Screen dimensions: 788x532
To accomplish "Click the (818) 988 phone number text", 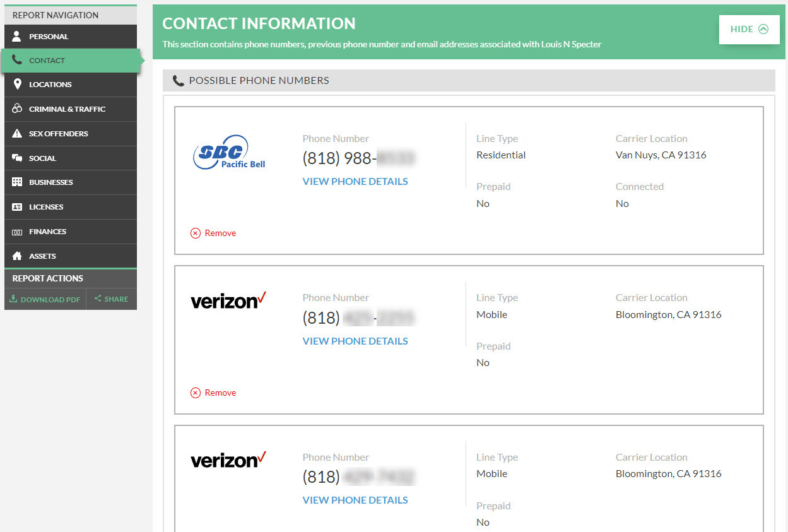I will tap(358, 158).
